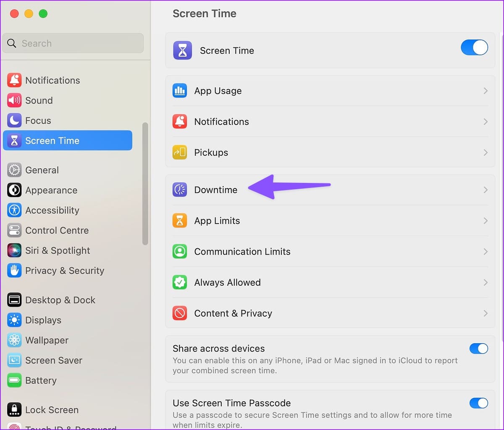Click the Privacy & Security hand icon
Image resolution: width=504 pixels, height=430 pixels.
(14, 271)
